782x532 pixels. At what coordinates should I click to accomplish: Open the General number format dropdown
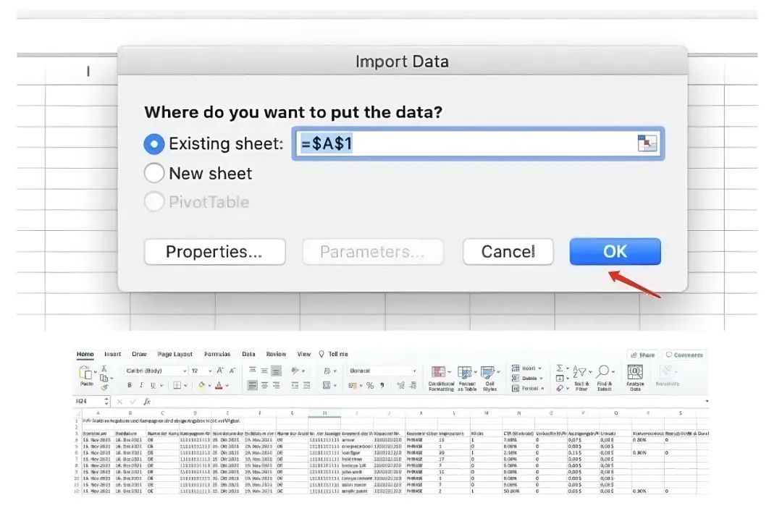(414, 371)
